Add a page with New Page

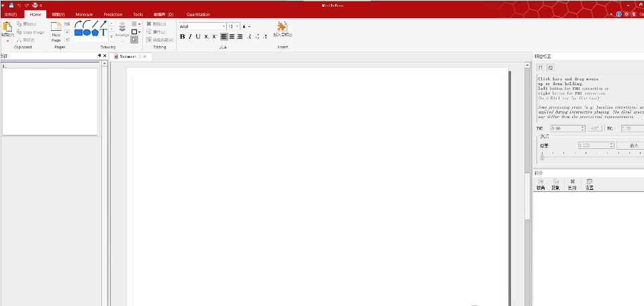tap(56, 32)
